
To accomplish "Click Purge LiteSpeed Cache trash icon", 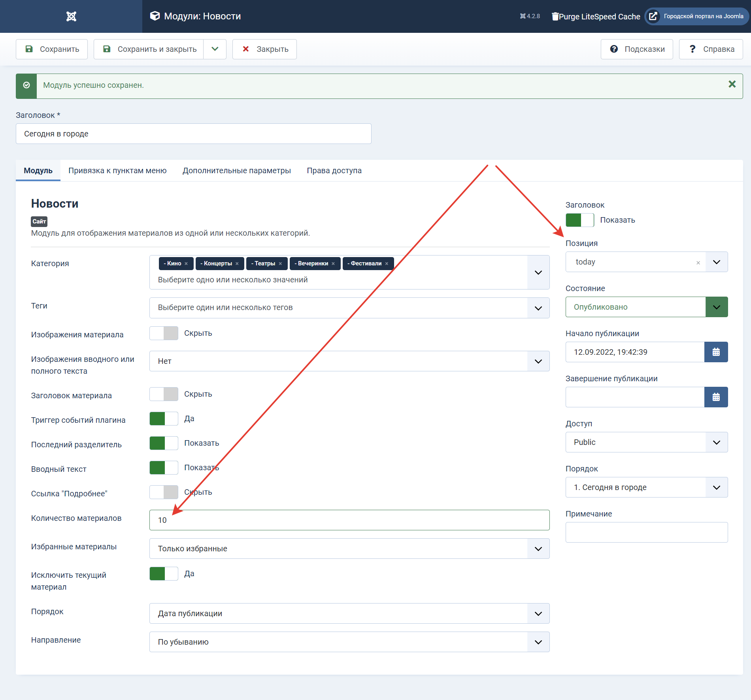I will click(x=555, y=16).
